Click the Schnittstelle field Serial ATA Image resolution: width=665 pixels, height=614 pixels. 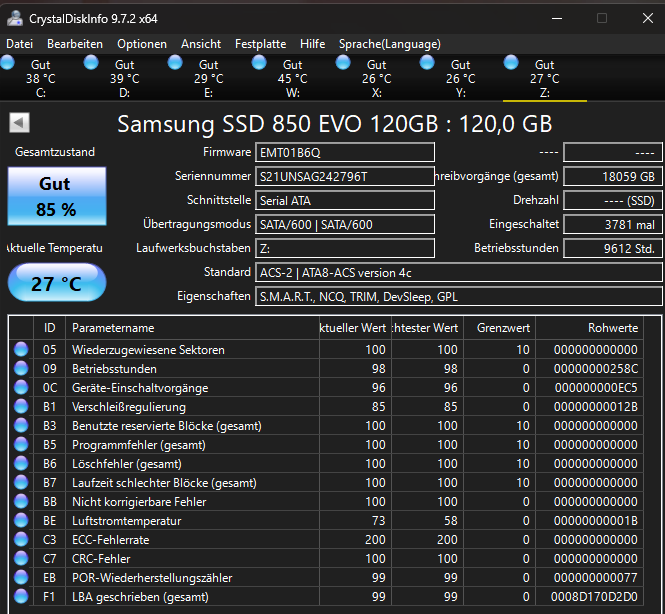click(x=345, y=200)
